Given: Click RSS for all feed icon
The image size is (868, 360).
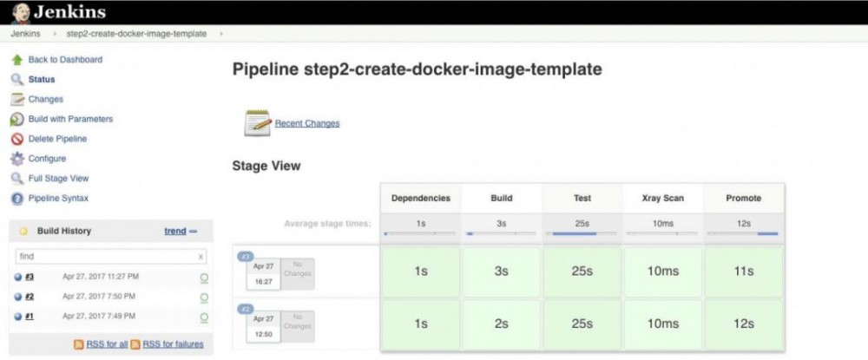Looking at the screenshot, I should (79, 344).
